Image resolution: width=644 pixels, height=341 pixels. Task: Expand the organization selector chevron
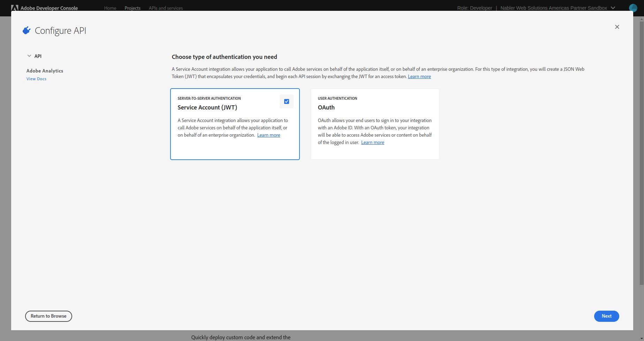[x=613, y=8]
